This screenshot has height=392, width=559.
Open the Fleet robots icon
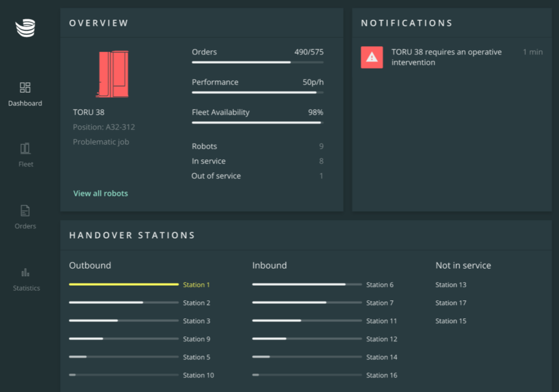25,148
